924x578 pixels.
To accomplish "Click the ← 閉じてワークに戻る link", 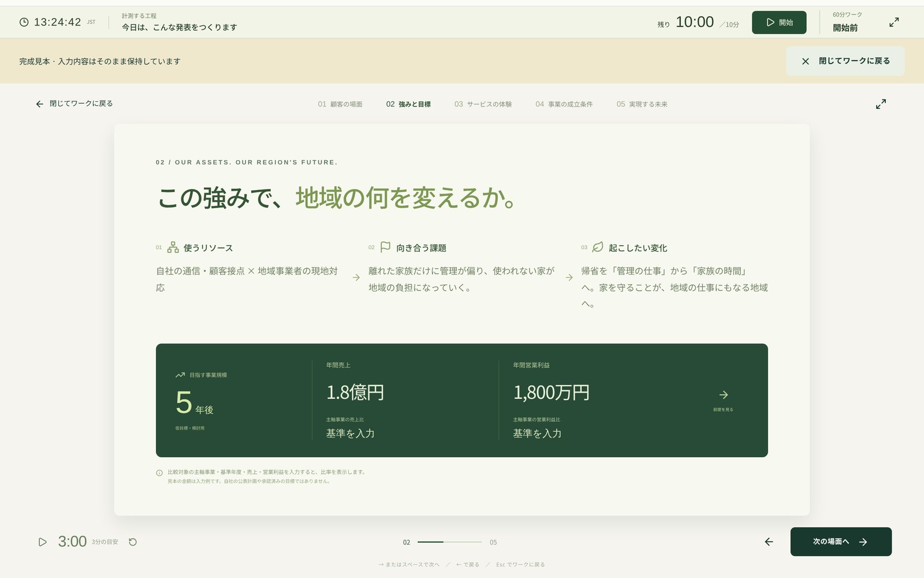I will tap(74, 104).
